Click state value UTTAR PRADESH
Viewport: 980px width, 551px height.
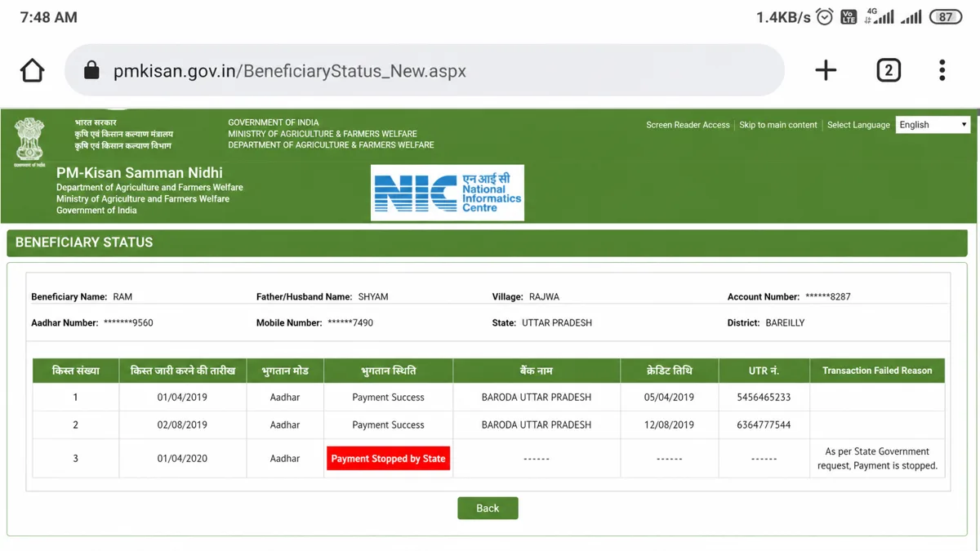(557, 323)
